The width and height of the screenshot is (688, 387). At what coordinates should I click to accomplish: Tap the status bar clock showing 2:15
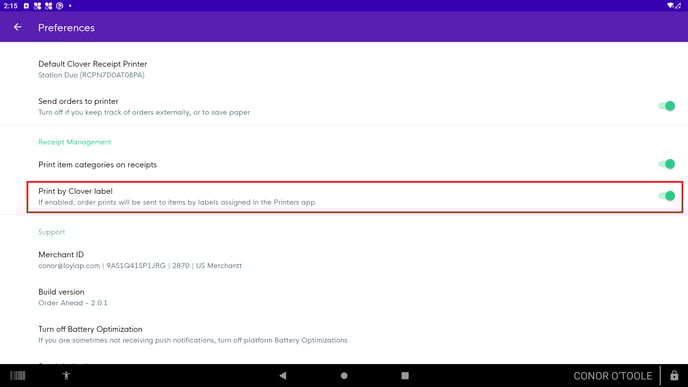point(11,6)
